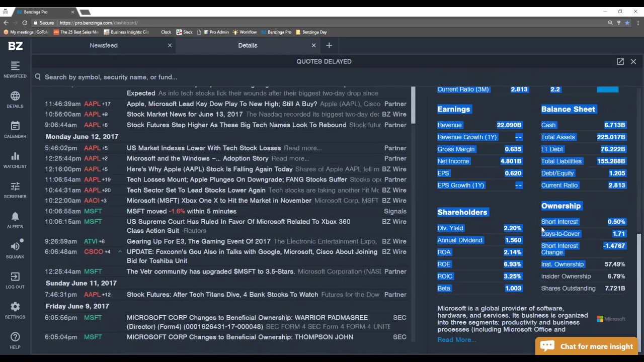Bookmark this page with the star icon

627,23
